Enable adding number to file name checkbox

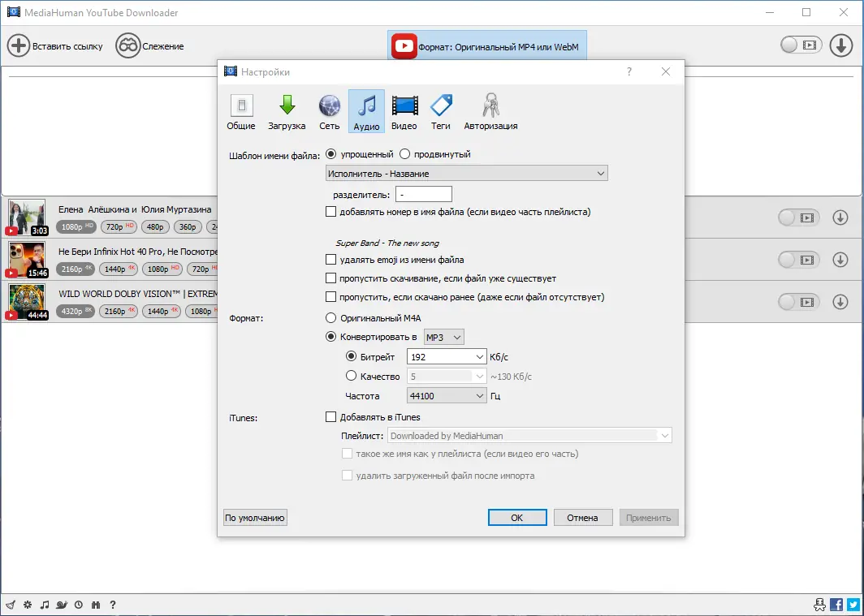point(330,211)
